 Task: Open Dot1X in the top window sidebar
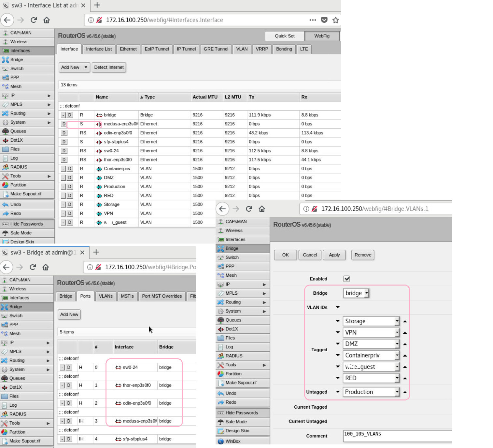(27, 140)
